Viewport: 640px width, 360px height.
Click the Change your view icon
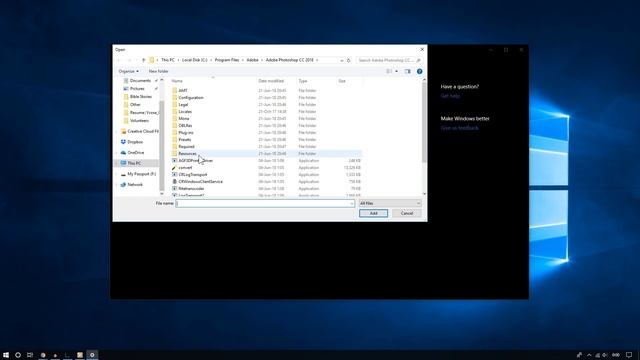[x=389, y=71]
